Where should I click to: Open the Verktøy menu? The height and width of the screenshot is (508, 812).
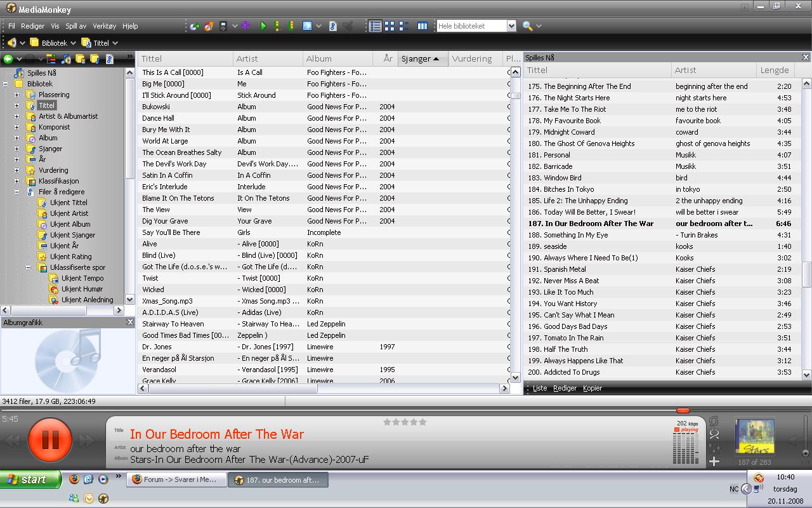coord(105,26)
